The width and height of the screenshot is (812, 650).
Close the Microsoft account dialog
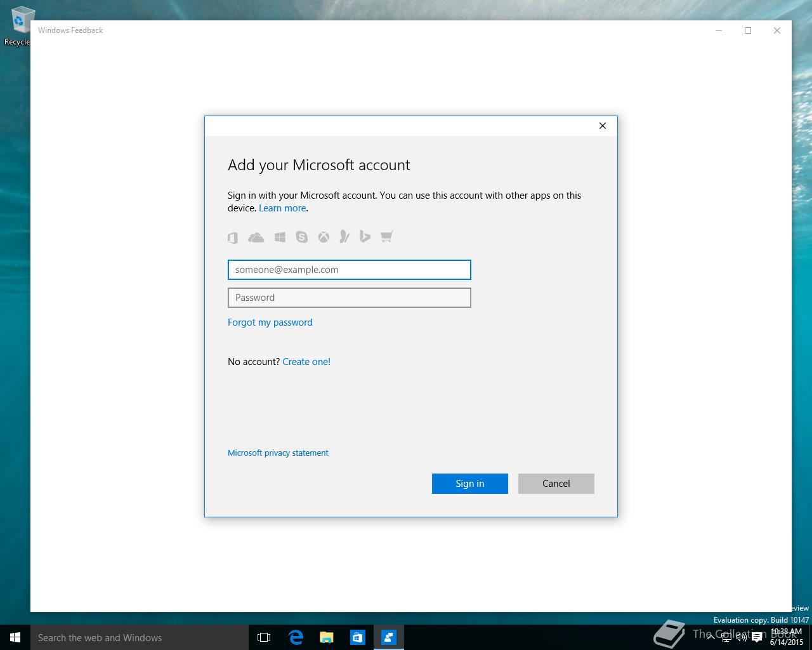click(603, 126)
